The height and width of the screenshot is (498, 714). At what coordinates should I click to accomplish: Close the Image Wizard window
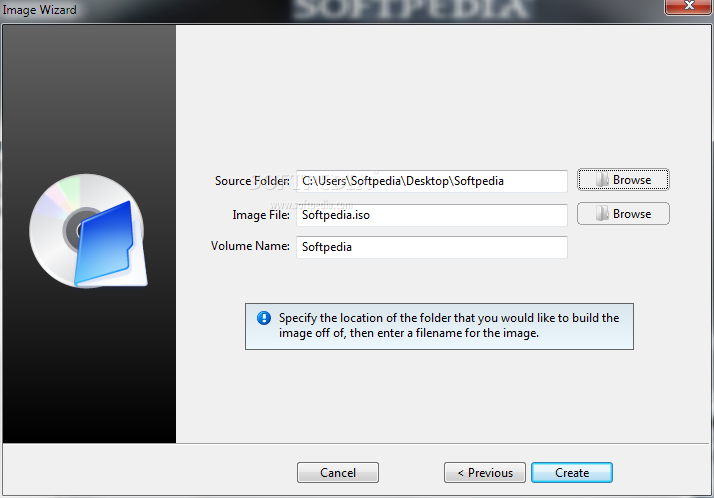click(688, 6)
